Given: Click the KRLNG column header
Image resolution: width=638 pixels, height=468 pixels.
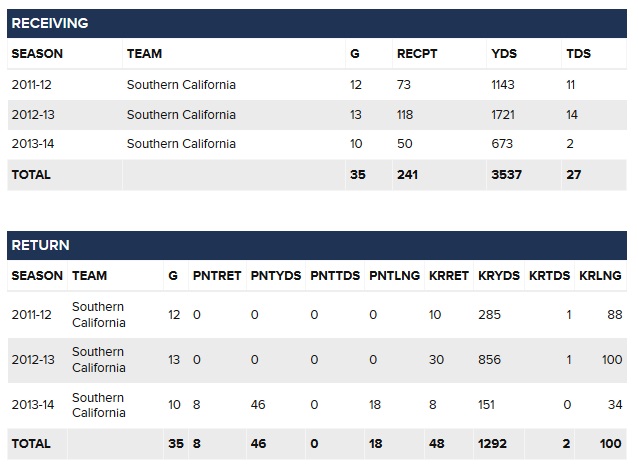Looking at the screenshot, I should (x=600, y=276).
